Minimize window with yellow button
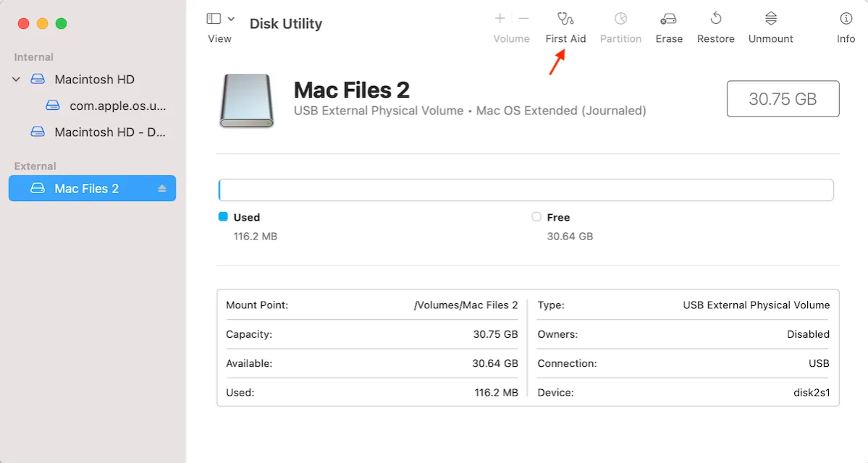This screenshot has height=463, width=868. [42, 23]
